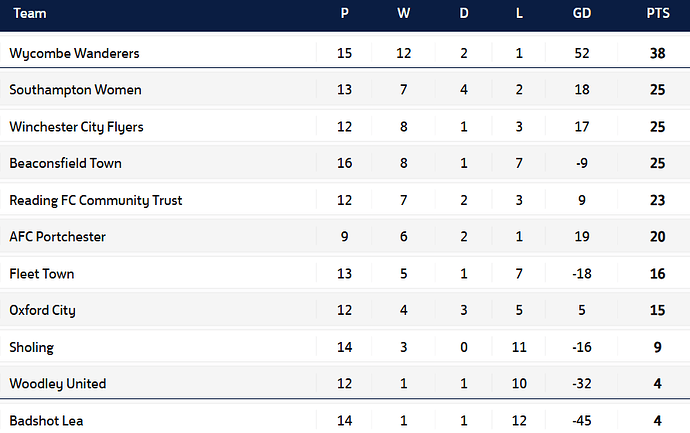Click the GD column header

[x=581, y=15]
